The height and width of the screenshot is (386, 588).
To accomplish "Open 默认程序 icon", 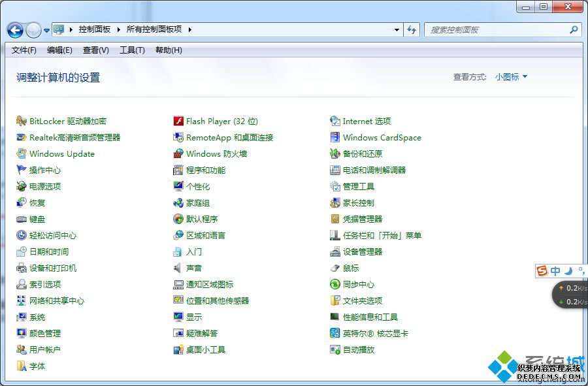I will [x=178, y=219].
